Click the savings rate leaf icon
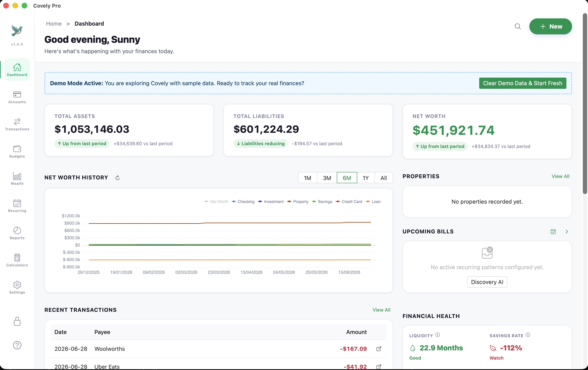This screenshot has width=588, height=370. [x=493, y=348]
